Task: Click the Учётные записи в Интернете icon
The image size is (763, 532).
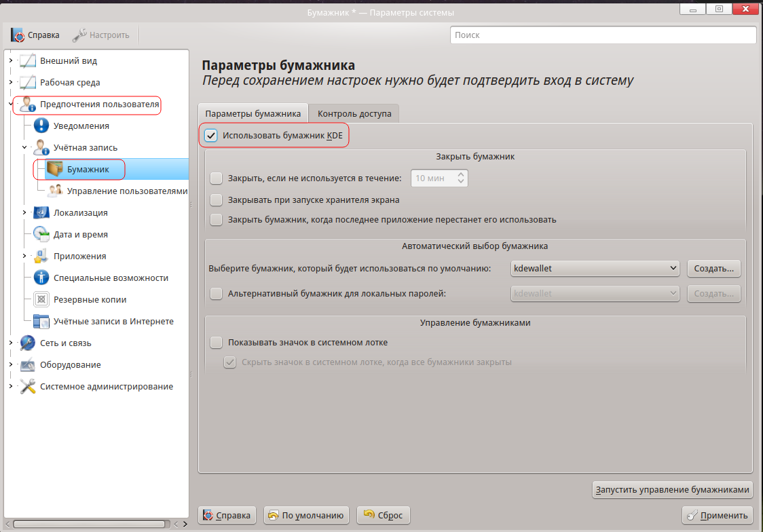Action: tap(41, 321)
